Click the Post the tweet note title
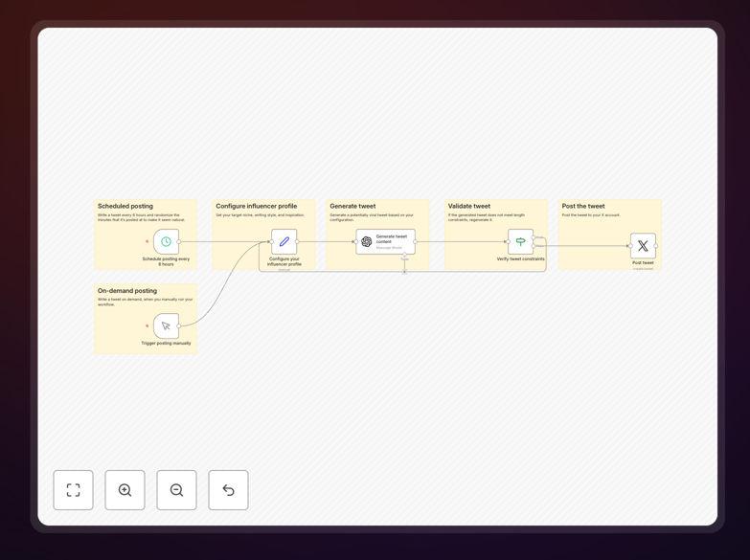The height and width of the screenshot is (560, 750). [x=583, y=206]
